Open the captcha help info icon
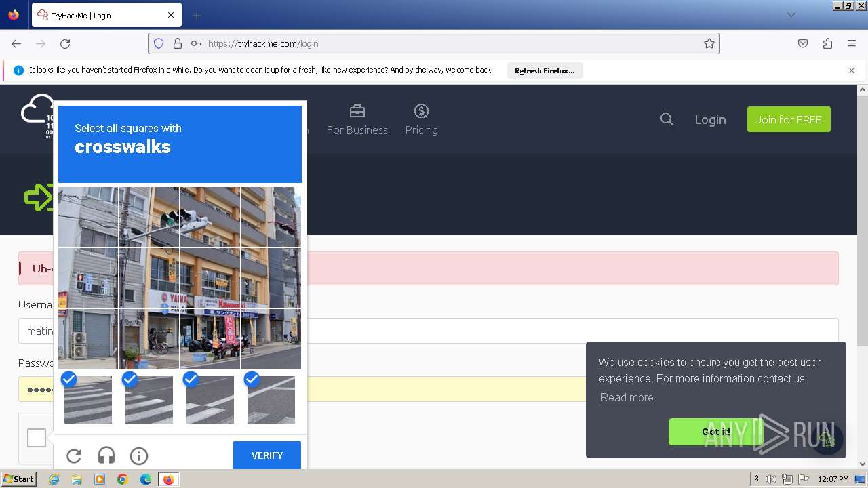Screen dimensions: 868x488 139,456
